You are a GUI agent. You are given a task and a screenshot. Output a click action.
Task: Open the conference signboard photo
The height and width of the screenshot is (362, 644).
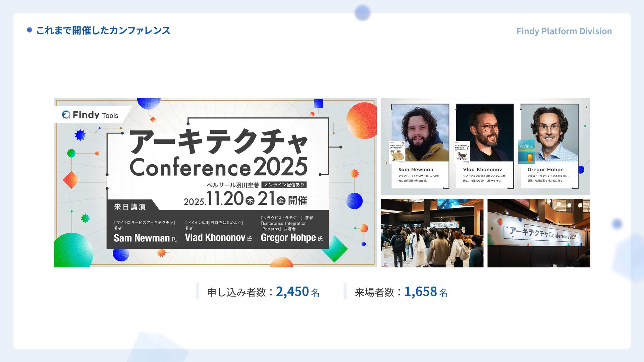(x=539, y=233)
